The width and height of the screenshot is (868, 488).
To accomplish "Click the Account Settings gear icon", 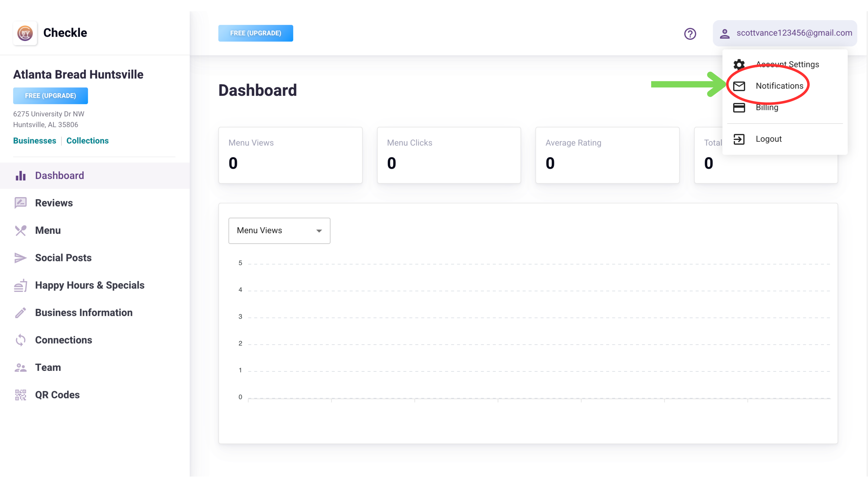I will coord(739,64).
